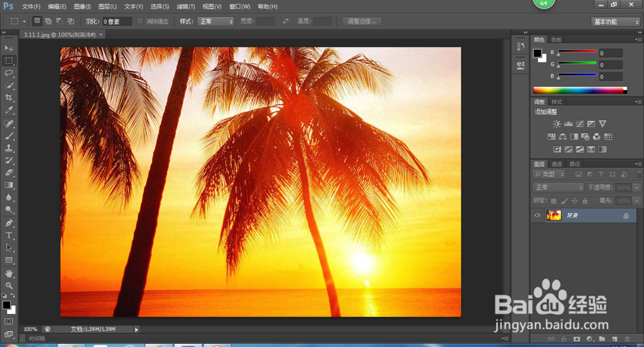The height and width of the screenshot is (347, 644).
Task: Open the tool preset picker arrow
Action: tap(24, 21)
